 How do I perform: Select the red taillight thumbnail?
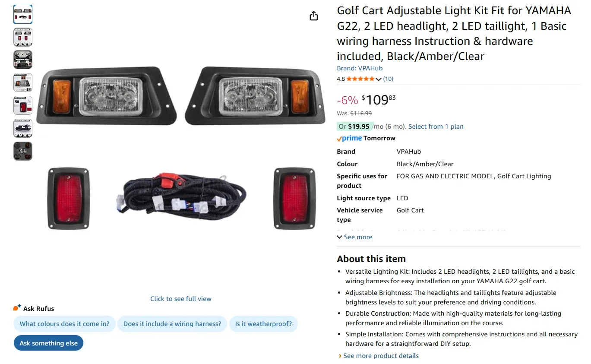click(22, 105)
